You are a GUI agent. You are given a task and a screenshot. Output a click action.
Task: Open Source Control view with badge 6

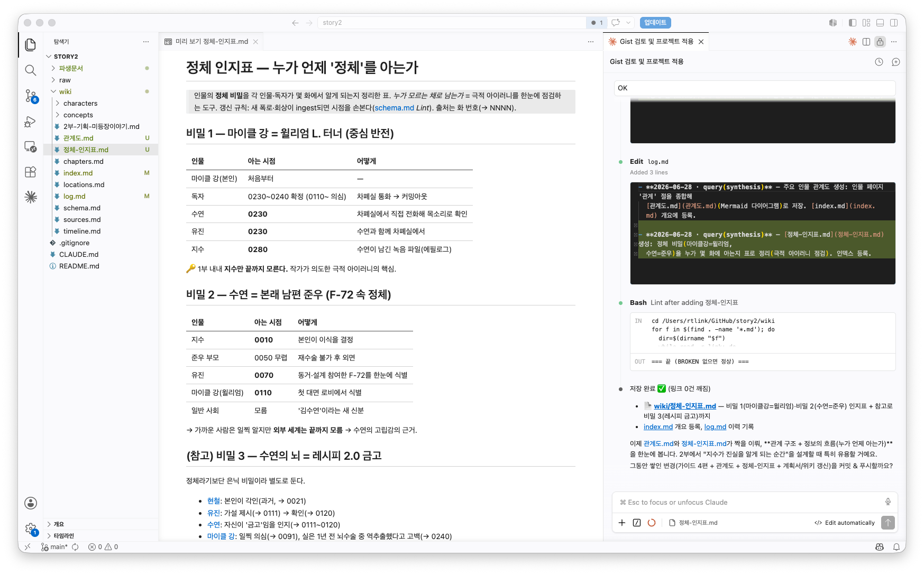[31, 96]
